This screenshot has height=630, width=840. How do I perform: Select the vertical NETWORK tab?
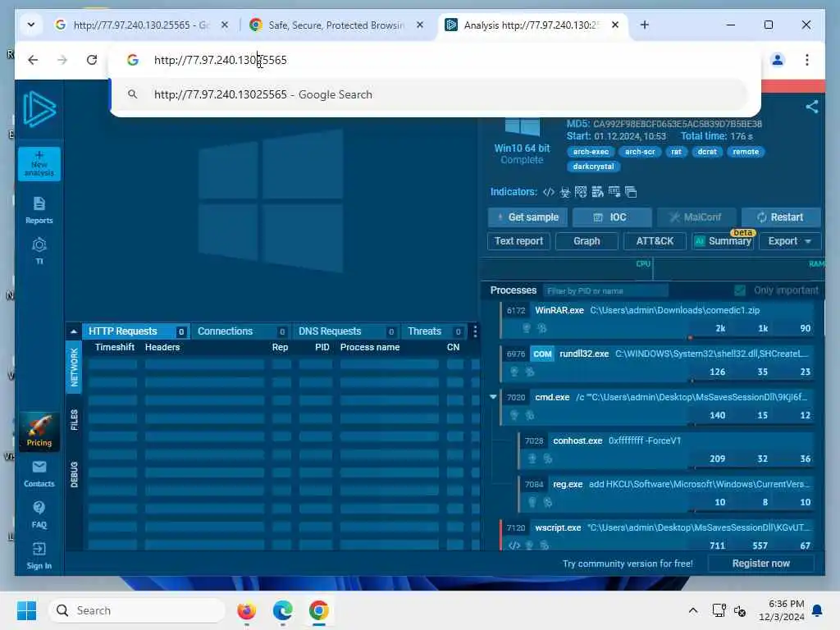click(74, 367)
